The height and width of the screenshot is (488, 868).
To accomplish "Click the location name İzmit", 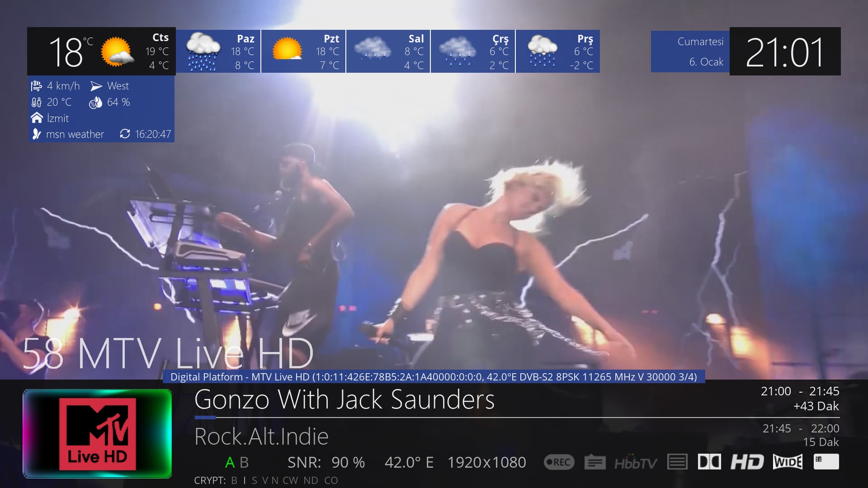I will (x=57, y=118).
